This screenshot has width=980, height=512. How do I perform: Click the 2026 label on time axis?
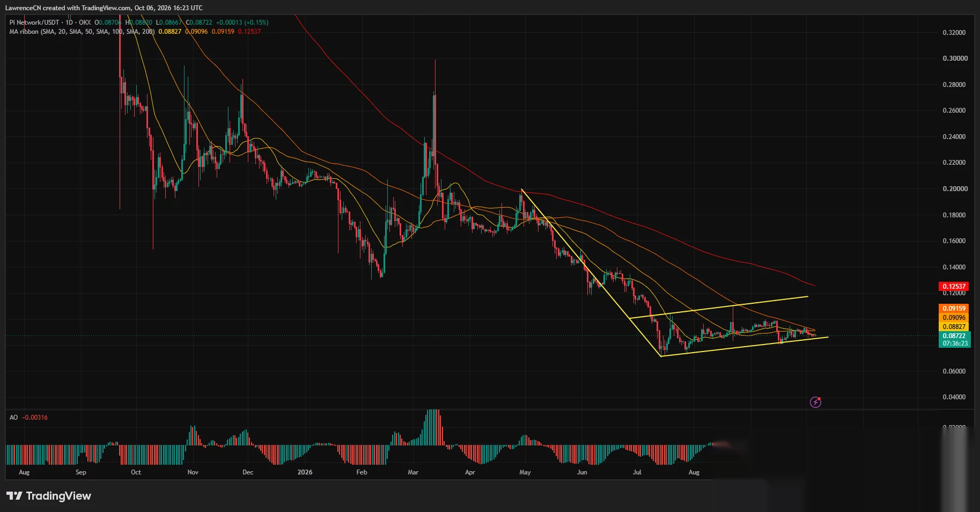pos(305,472)
